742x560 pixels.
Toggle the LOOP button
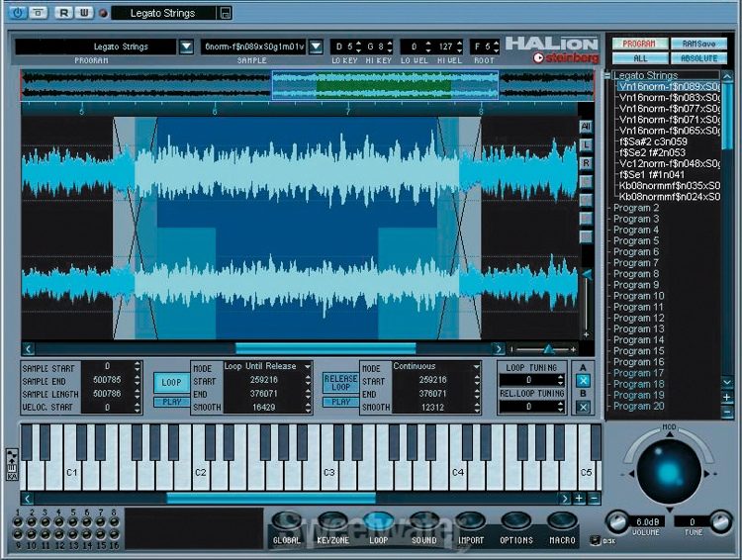click(x=171, y=383)
